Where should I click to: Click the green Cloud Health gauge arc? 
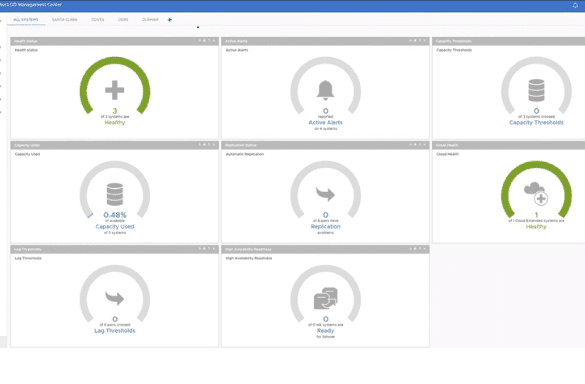[x=536, y=165]
